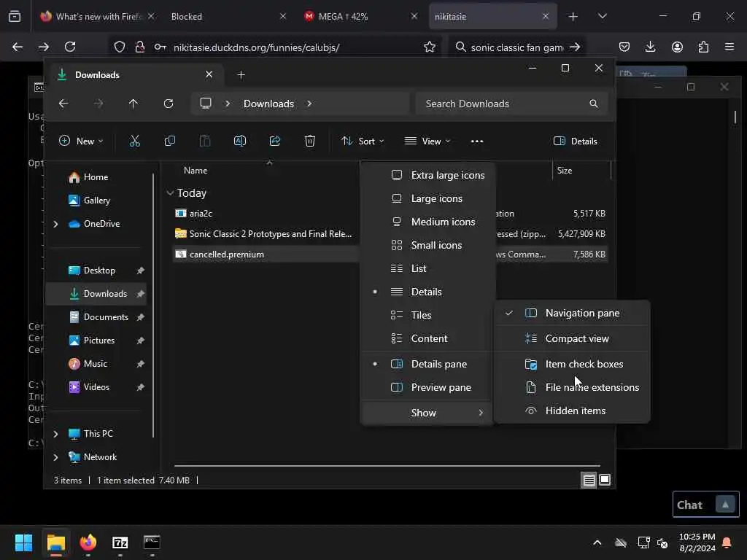The height and width of the screenshot is (560, 747).
Task: Enable Item check boxes
Action: point(572,364)
